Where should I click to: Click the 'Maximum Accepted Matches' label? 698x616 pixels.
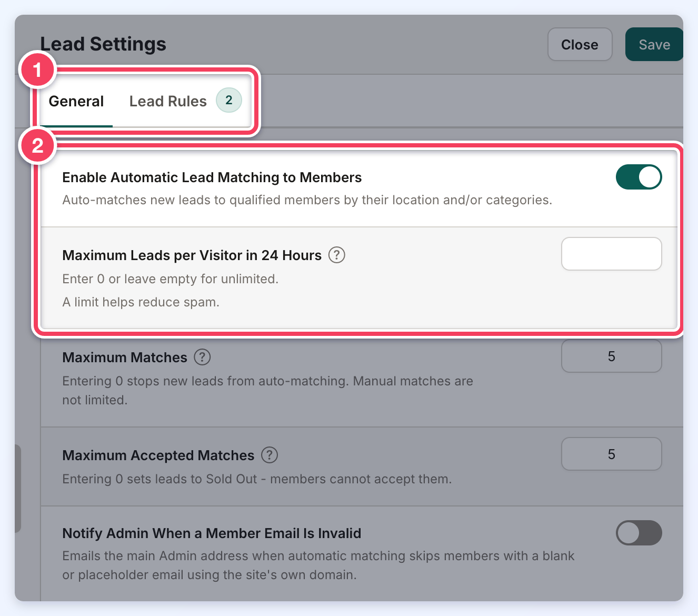tap(158, 455)
